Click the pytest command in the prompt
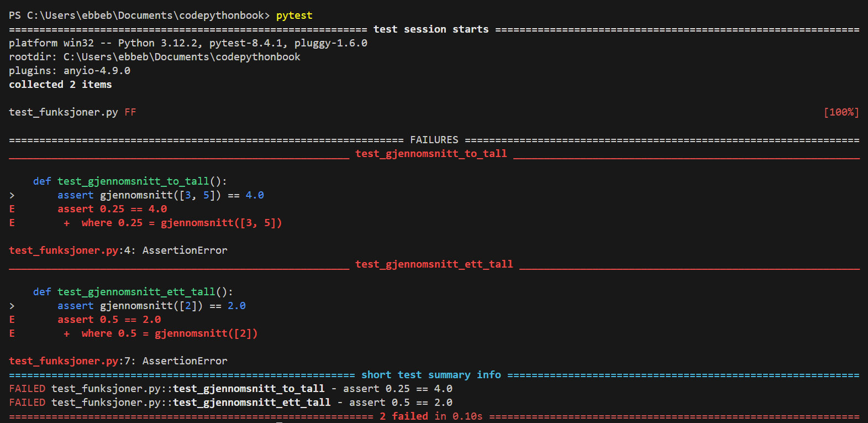 pyautogui.click(x=294, y=15)
